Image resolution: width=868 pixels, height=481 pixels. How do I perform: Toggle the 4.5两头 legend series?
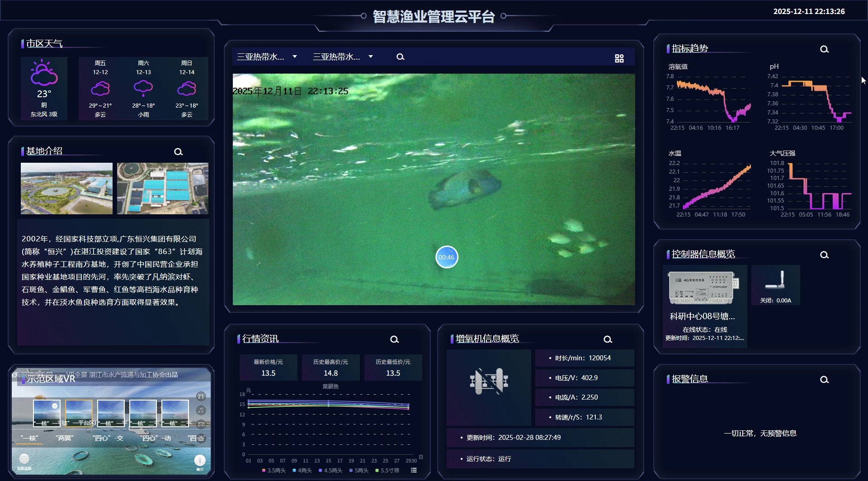point(330,471)
